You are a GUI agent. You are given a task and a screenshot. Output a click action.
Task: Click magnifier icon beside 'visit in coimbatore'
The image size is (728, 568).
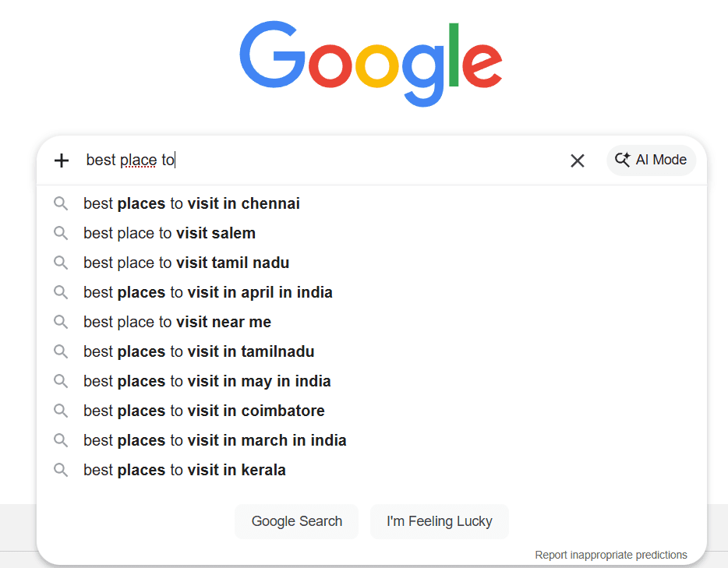point(61,411)
